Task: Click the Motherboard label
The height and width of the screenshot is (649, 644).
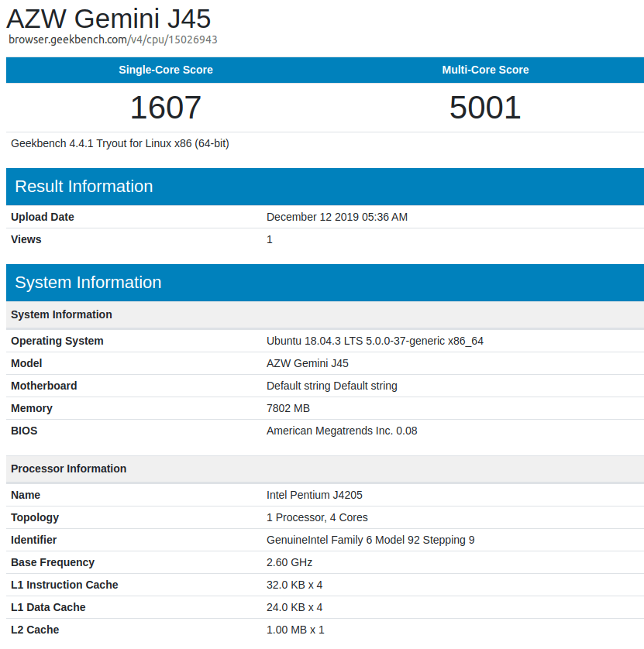Action: point(44,386)
